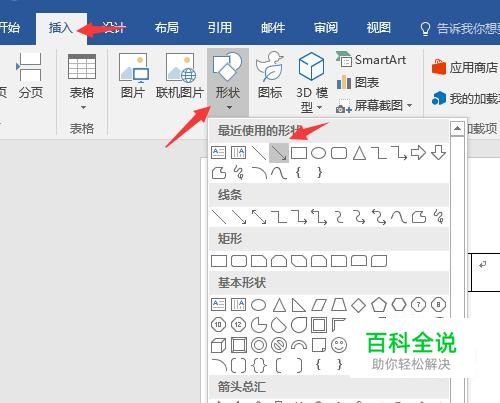Viewport: 500px width, 403px height.
Task: Pick the dodecagon shape labeled 12
Action: point(239,325)
